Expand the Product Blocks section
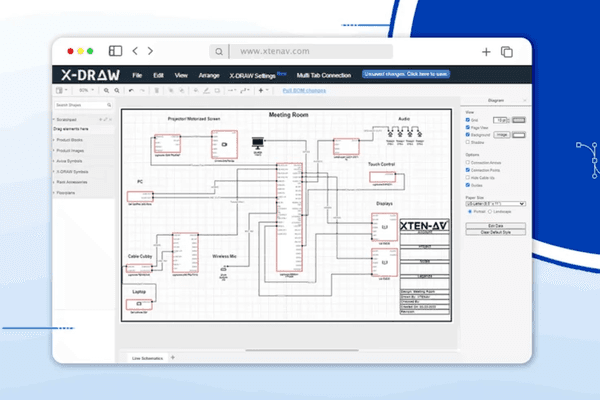The width and height of the screenshot is (600, 400). click(69, 140)
